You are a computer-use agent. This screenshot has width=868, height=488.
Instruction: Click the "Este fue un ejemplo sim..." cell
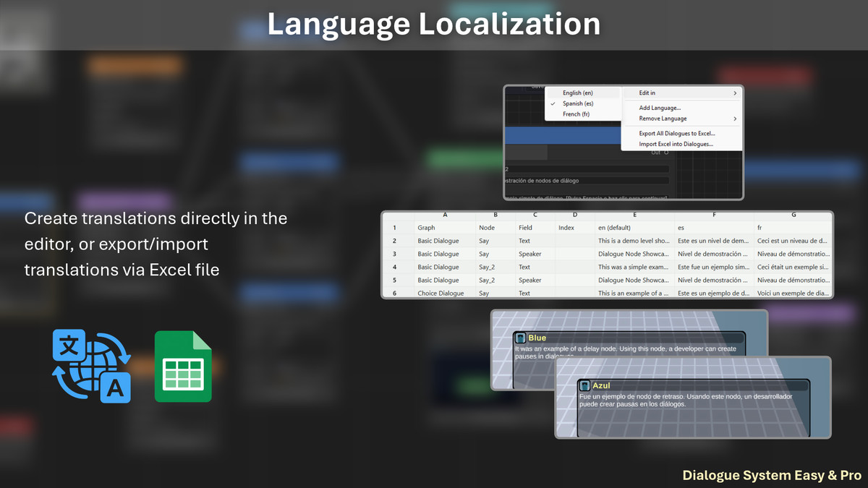pos(714,267)
